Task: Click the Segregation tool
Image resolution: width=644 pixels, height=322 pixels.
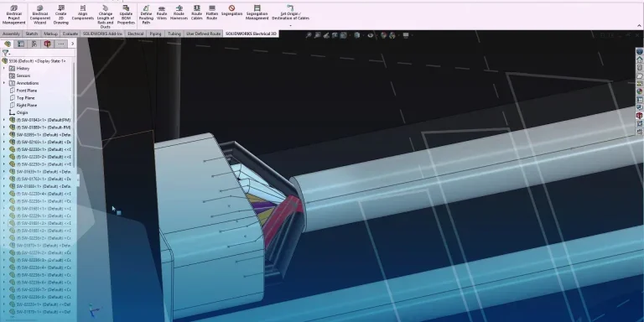Action: (231, 11)
